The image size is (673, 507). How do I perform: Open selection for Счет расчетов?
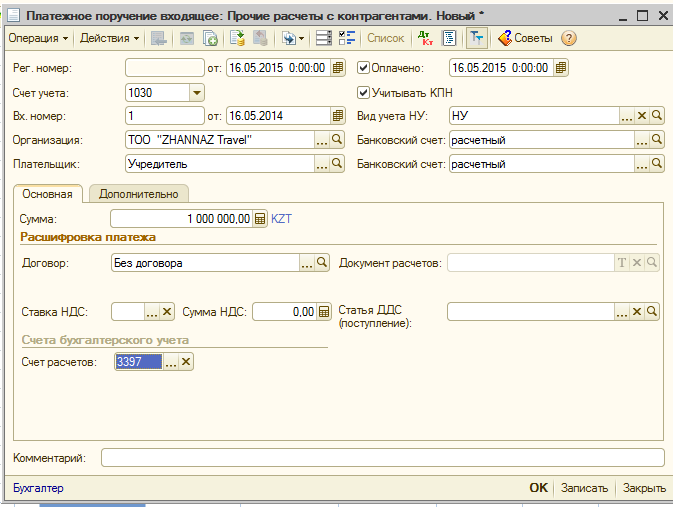pos(171,362)
